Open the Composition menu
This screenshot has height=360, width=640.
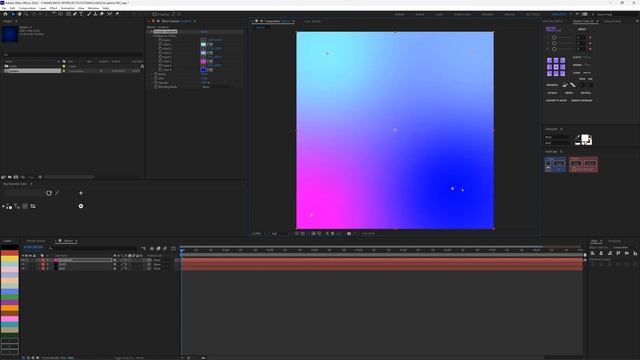point(27,8)
